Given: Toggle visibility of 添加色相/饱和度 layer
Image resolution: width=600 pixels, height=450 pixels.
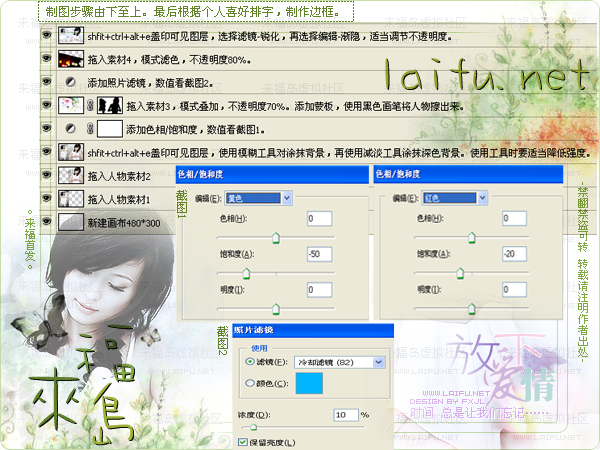Looking at the screenshot, I should pos(47,128).
